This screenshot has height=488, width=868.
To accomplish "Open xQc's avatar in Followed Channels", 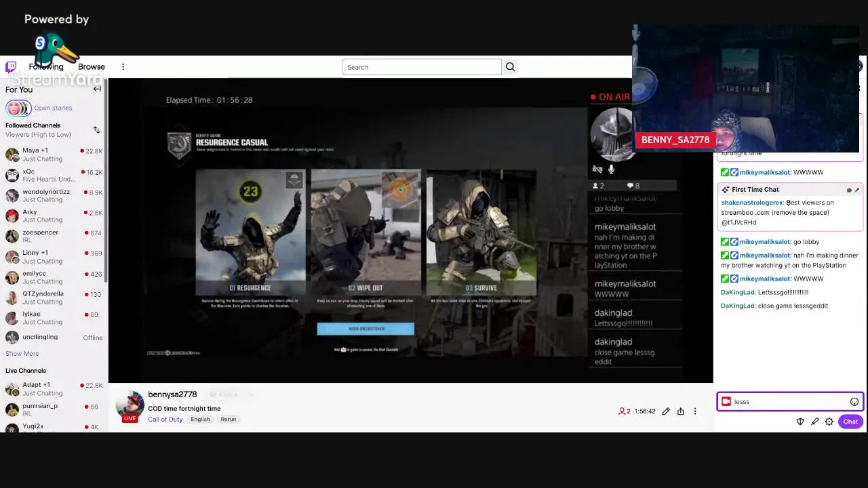I will (x=12, y=176).
